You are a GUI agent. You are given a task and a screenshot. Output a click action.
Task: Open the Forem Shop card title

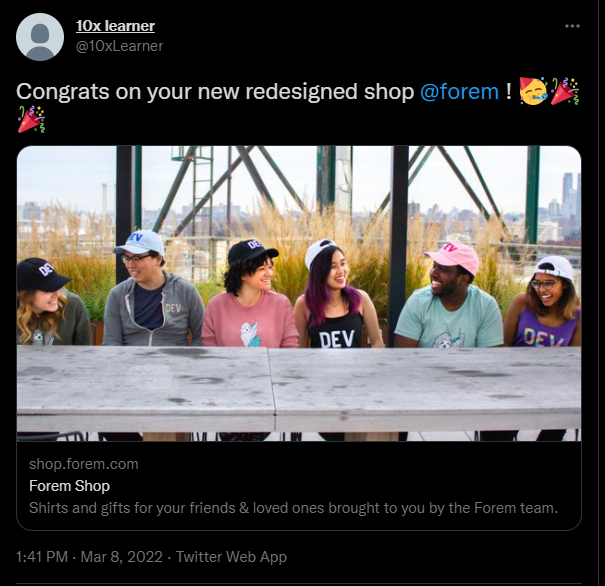click(x=70, y=486)
